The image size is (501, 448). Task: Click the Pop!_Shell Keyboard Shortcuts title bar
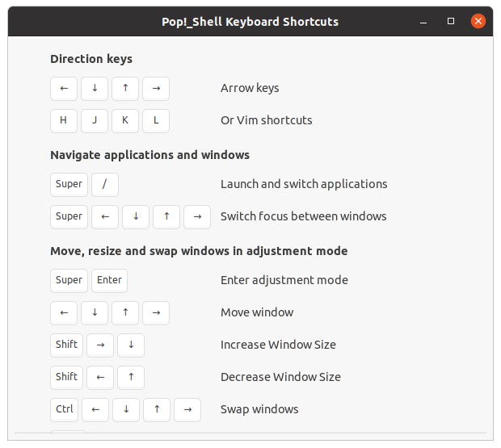point(250,21)
